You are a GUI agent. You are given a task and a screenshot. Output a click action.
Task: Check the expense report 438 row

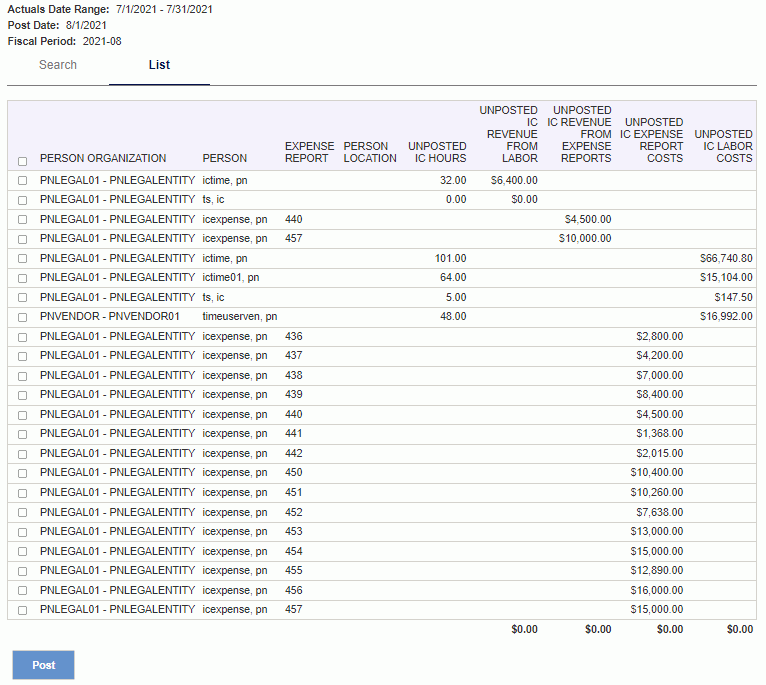coord(22,376)
